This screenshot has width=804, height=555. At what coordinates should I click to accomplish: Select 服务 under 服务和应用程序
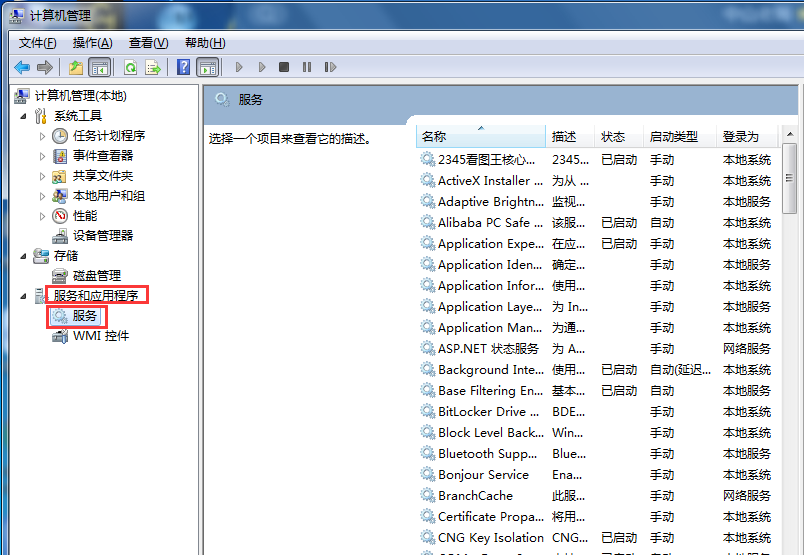(x=84, y=316)
